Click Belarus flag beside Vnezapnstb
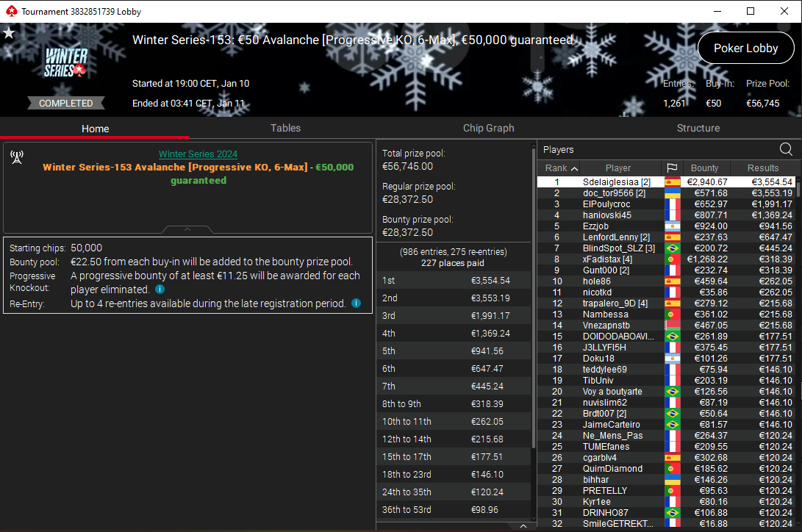 click(x=672, y=326)
